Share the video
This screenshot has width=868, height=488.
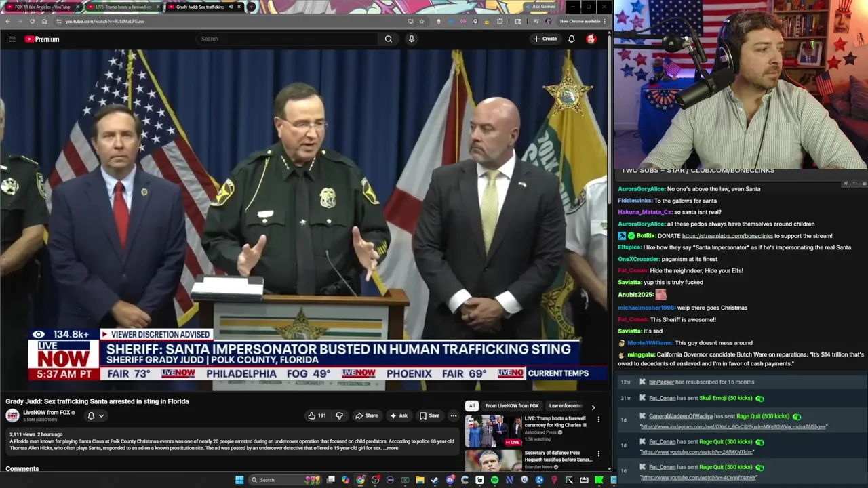pos(367,415)
